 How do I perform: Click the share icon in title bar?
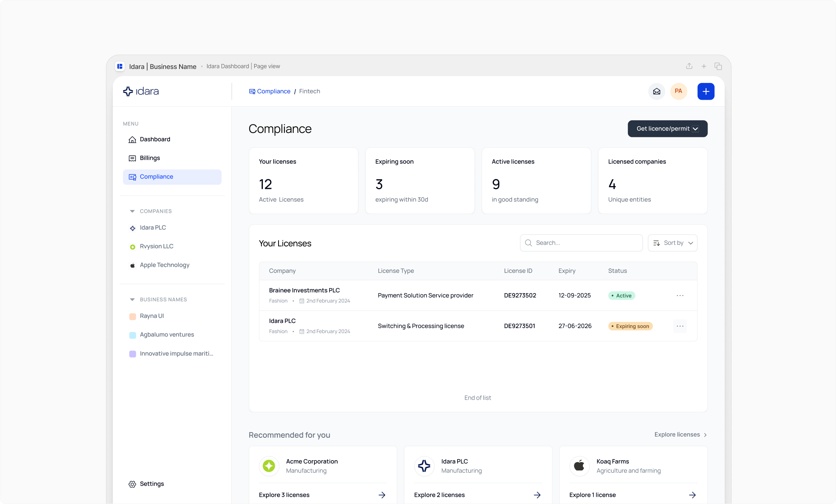pyautogui.click(x=689, y=66)
